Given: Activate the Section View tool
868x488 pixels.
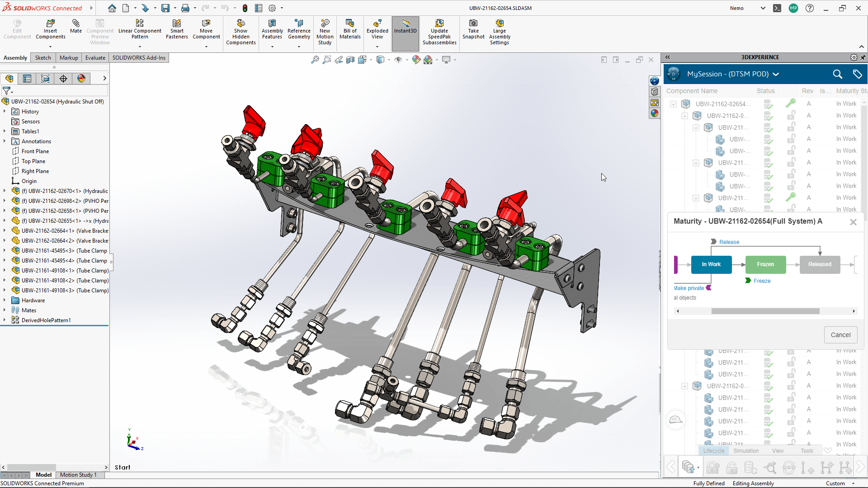Looking at the screenshot, I should coord(350,60).
